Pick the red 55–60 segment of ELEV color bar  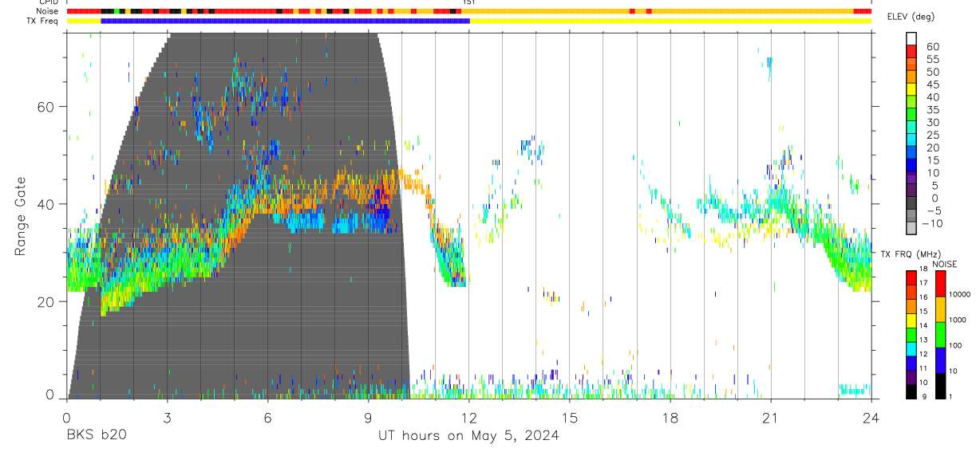tap(911, 51)
